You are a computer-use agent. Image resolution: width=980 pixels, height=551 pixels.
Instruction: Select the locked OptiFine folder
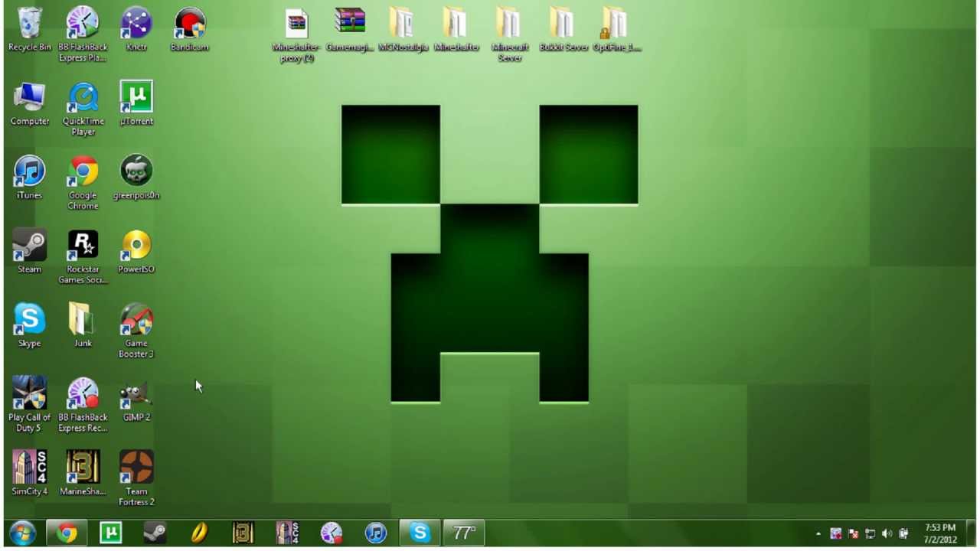tap(616, 30)
